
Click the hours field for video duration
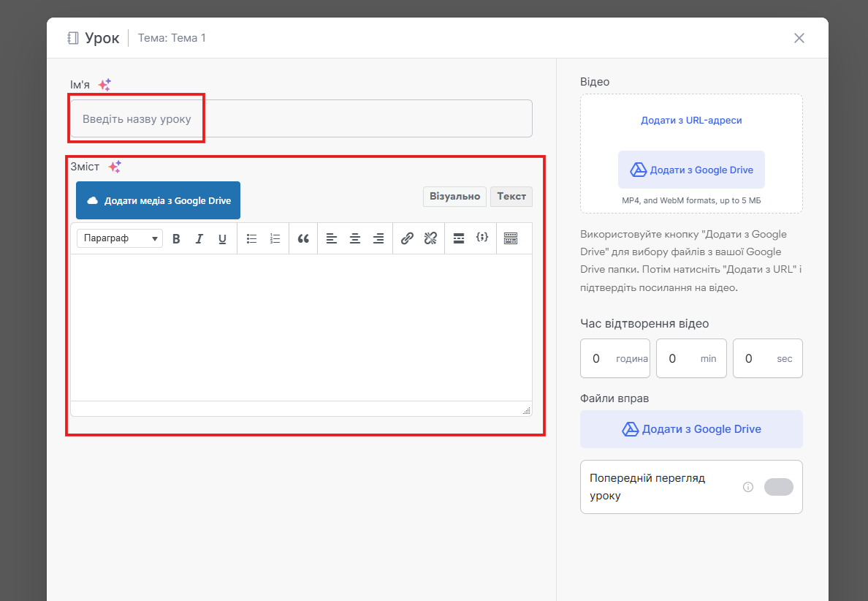coord(598,358)
